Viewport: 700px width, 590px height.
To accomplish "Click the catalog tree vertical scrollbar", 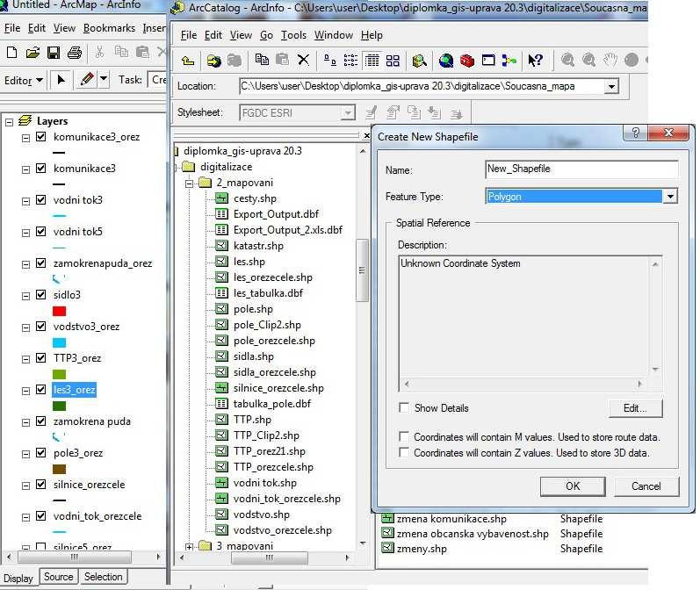I will click(362, 270).
